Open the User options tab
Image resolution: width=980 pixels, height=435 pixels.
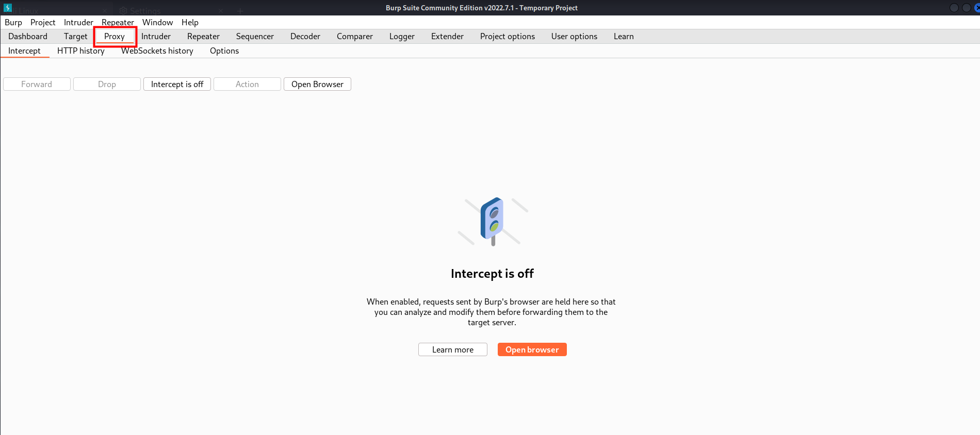tap(574, 36)
